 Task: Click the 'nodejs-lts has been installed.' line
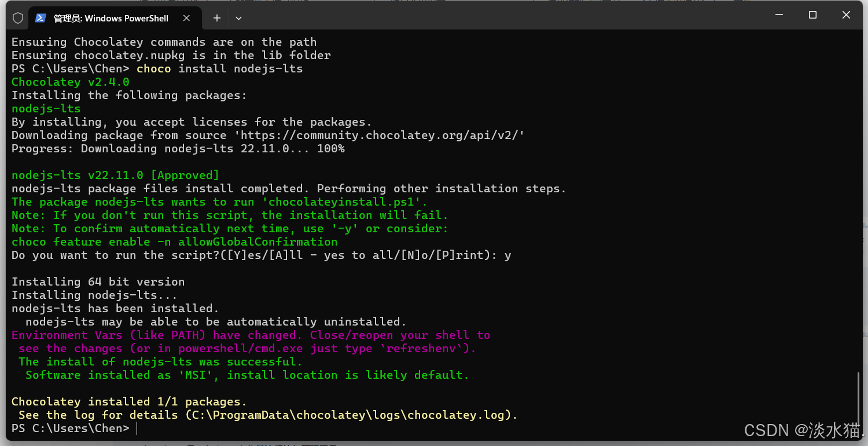116,309
